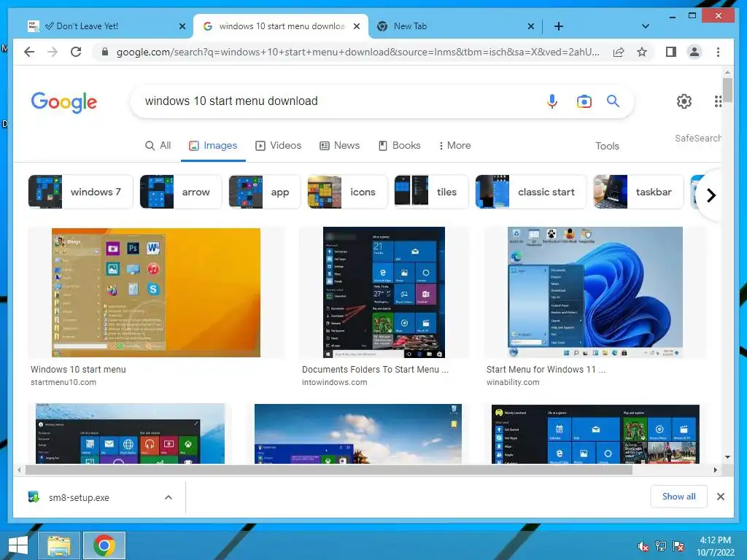Open the SafeSearch setting link
Image resolution: width=747 pixels, height=560 pixels.
pyautogui.click(x=697, y=138)
